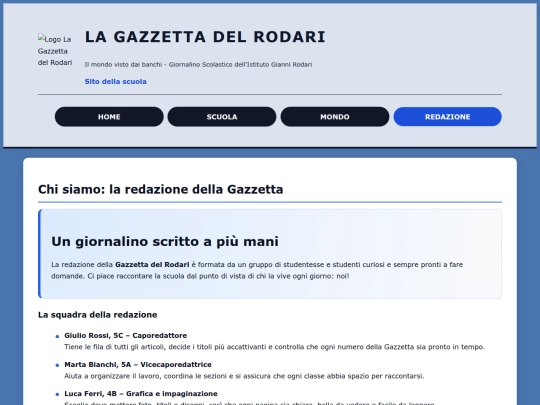540x405 pixels.
Task: Select the REDAZIONE navigation button
Action: [x=448, y=117]
